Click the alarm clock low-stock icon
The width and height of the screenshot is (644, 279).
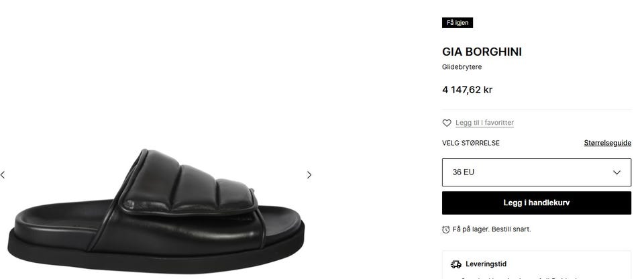tap(445, 229)
